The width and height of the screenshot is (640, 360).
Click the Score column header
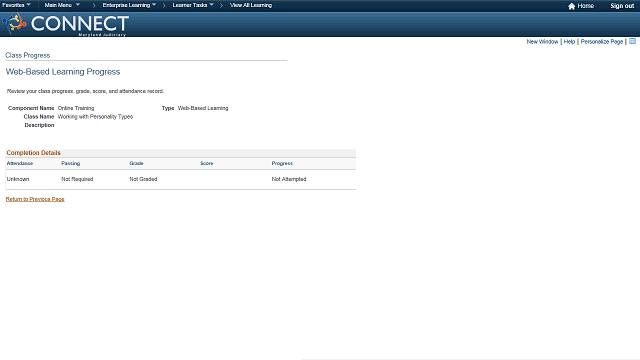point(207,163)
